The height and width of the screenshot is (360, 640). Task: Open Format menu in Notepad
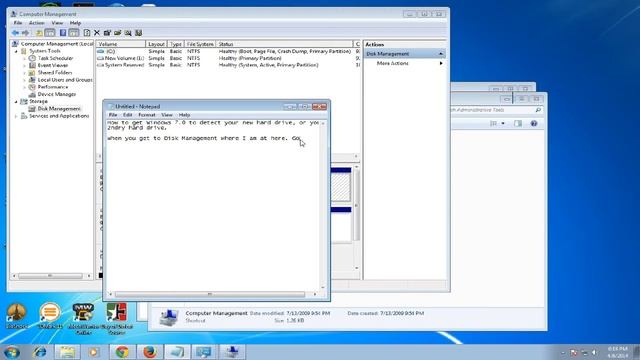pyautogui.click(x=147, y=115)
